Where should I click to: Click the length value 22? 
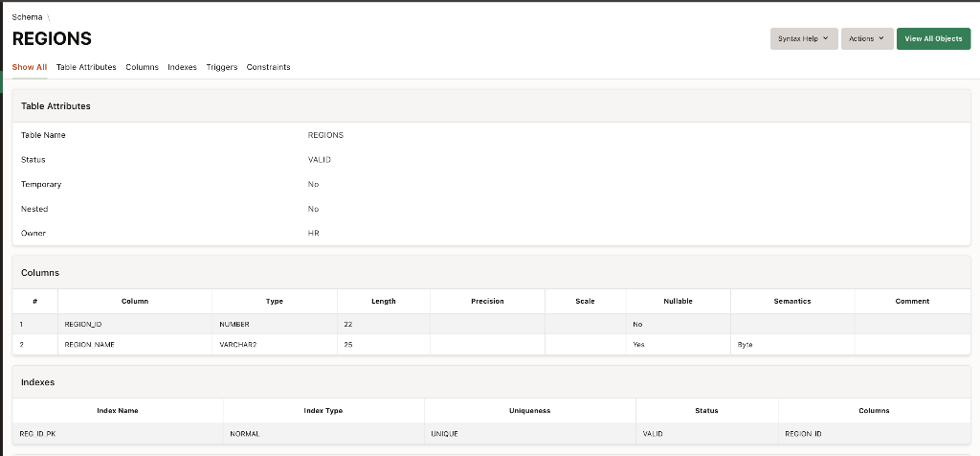click(x=348, y=325)
